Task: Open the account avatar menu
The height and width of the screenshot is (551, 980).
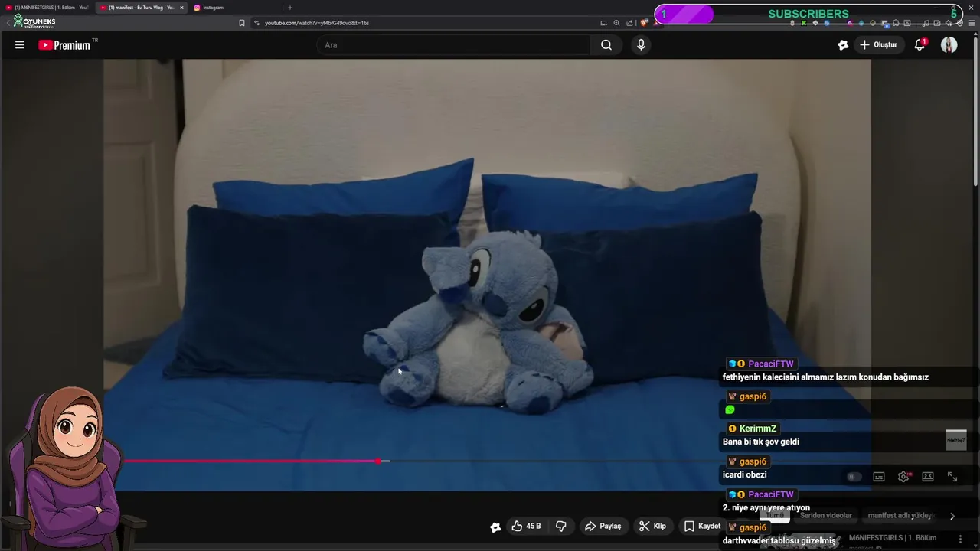Action: (x=949, y=45)
